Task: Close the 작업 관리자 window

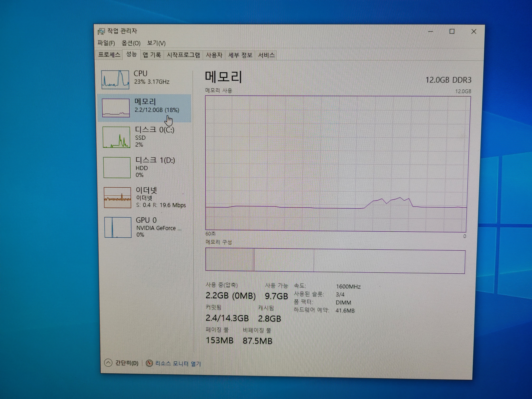Action: 474,32
